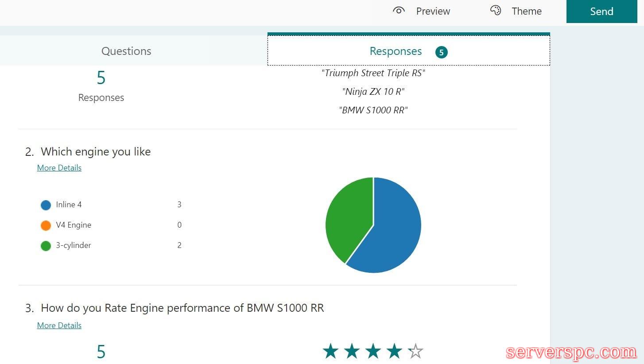The image size is (644, 364).
Task: Click the third filled rating star
Action: coord(373,352)
